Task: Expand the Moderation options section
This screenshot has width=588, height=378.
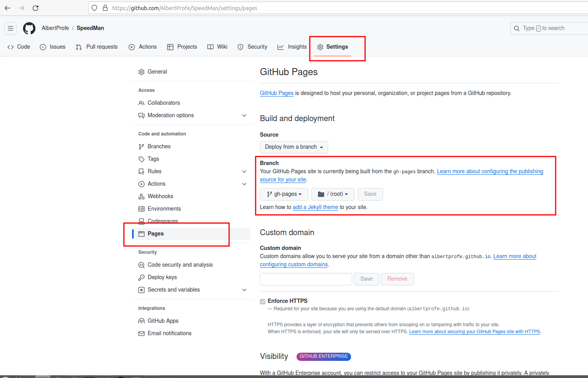Action: [244, 116]
